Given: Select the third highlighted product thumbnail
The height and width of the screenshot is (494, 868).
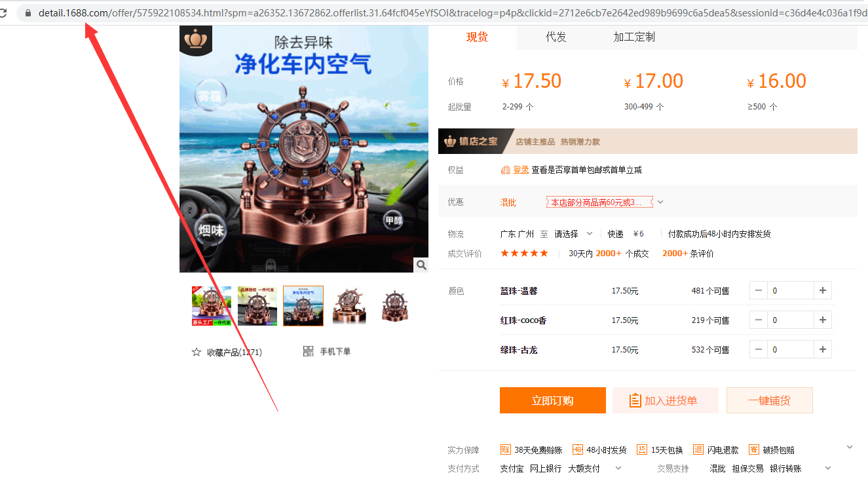Looking at the screenshot, I should pos(303,306).
